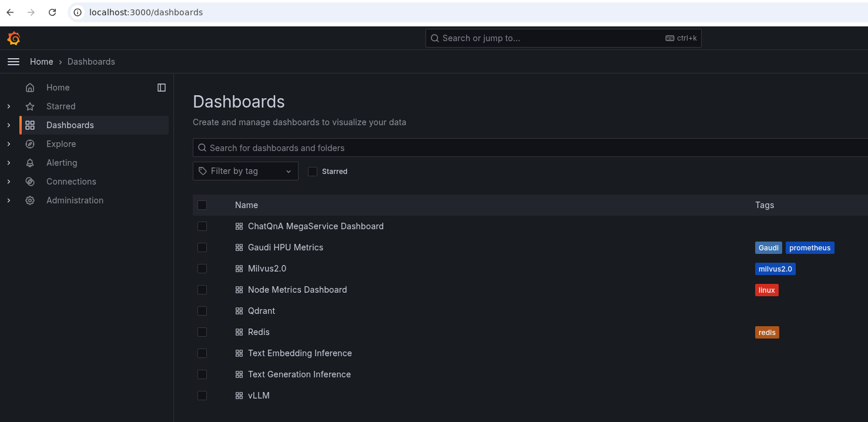The image size is (868, 422).
Task: Filter by the red linux tag
Action: 767,290
